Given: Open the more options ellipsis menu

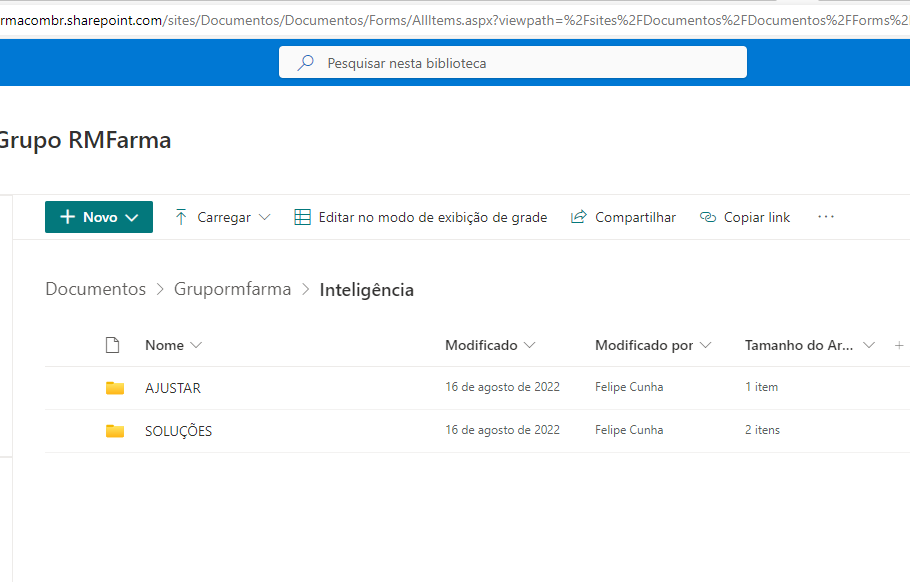Looking at the screenshot, I should (825, 217).
